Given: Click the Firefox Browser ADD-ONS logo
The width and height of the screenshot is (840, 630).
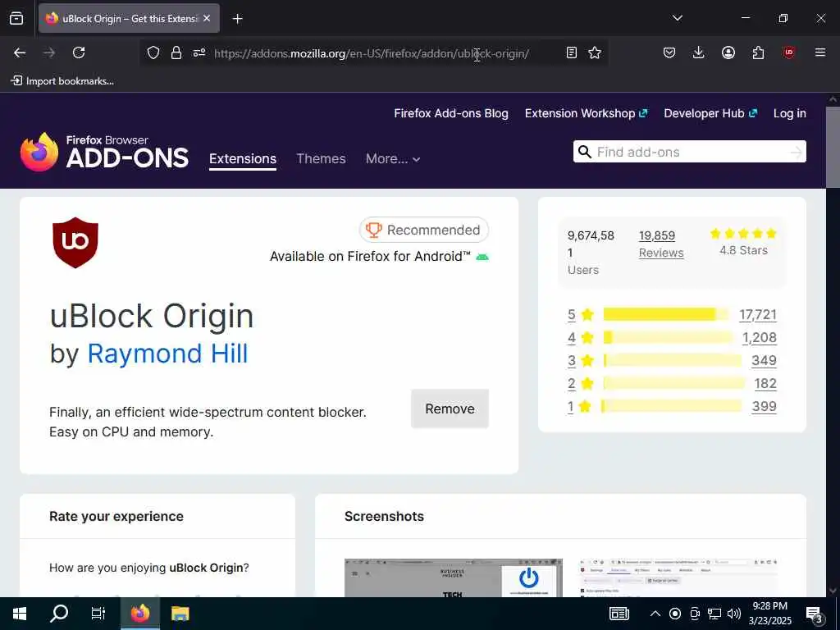Looking at the screenshot, I should 104,152.
